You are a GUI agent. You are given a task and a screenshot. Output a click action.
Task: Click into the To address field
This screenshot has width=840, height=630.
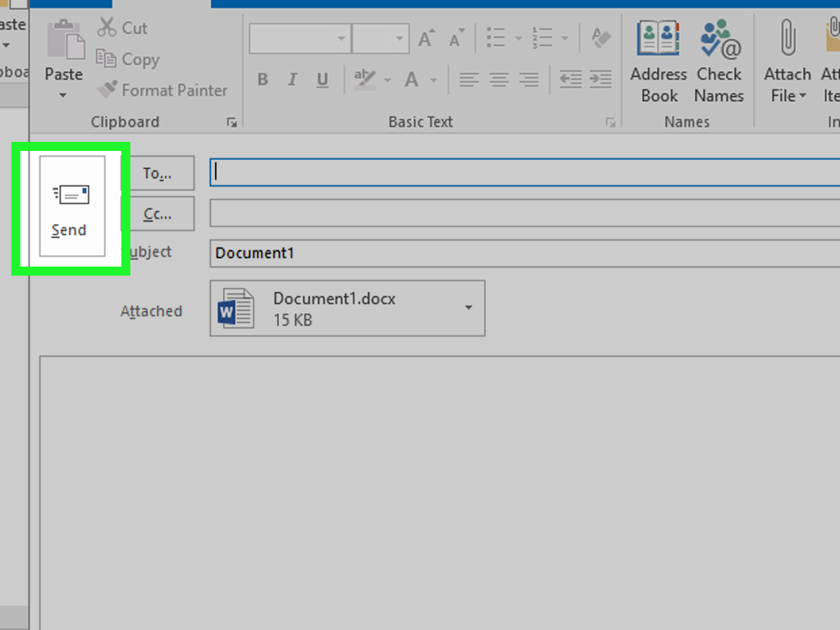point(524,172)
